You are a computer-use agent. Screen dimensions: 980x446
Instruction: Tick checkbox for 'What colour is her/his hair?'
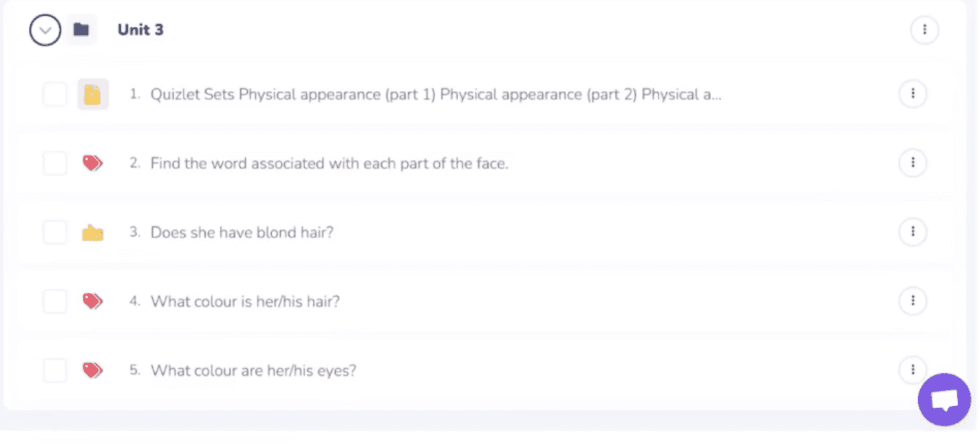tap(55, 301)
